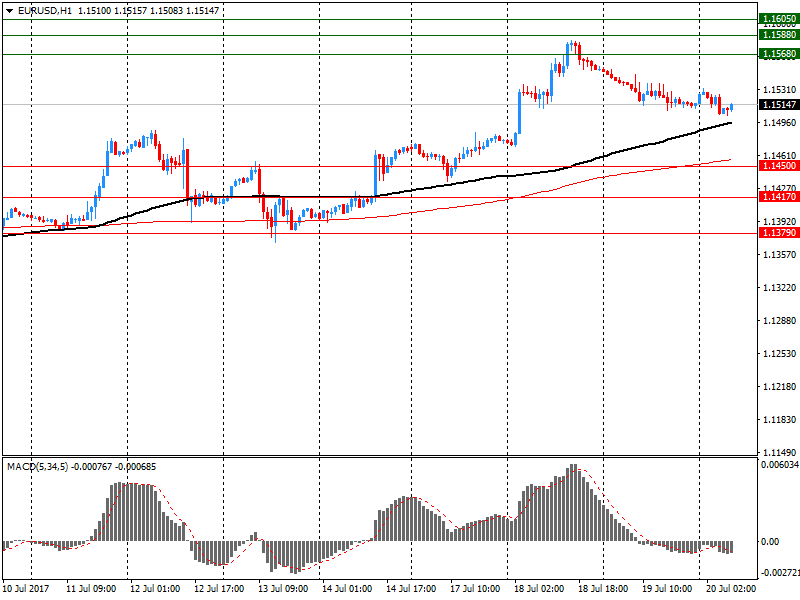Click the 1.16050 green level price tag
Screen dimensions: 800x600
[x=779, y=19]
